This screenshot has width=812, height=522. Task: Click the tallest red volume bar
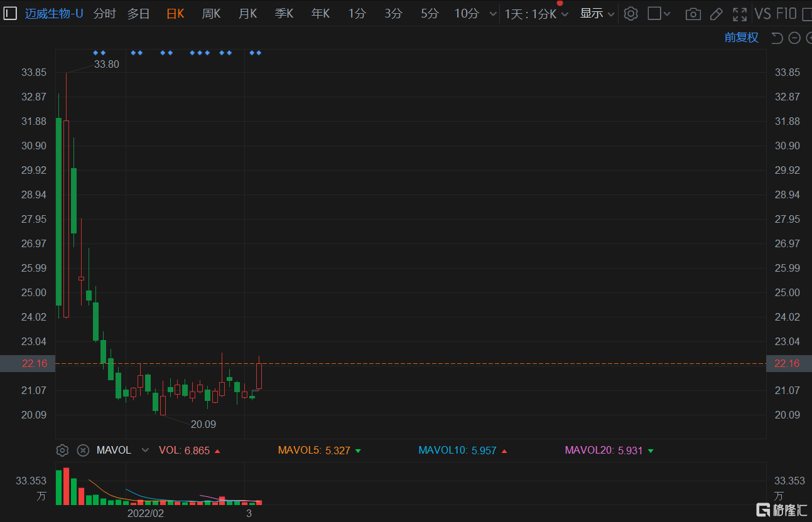[66, 486]
